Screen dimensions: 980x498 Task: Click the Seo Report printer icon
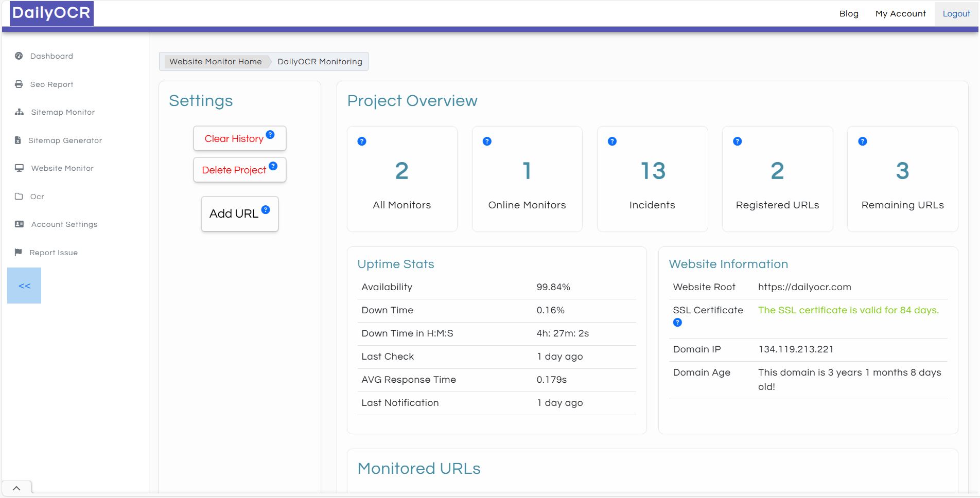(19, 84)
